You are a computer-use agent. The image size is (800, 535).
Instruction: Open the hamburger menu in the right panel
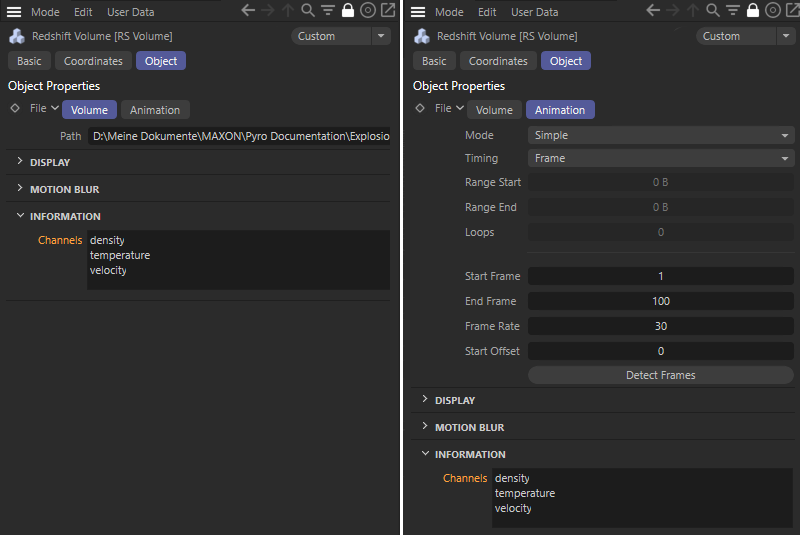click(419, 12)
